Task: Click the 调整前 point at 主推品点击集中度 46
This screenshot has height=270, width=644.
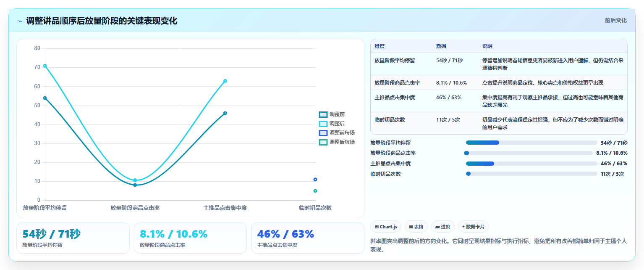Action: click(x=225, y=113)
